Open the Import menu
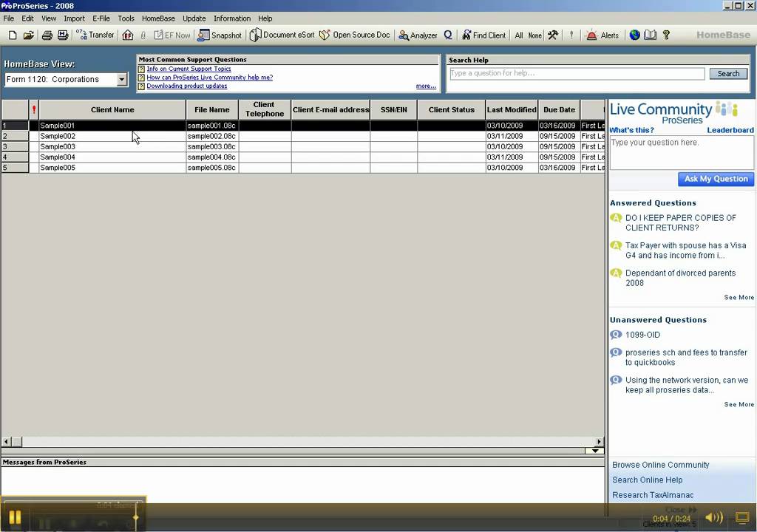The image size is (757, 532). tap(74, 18)
